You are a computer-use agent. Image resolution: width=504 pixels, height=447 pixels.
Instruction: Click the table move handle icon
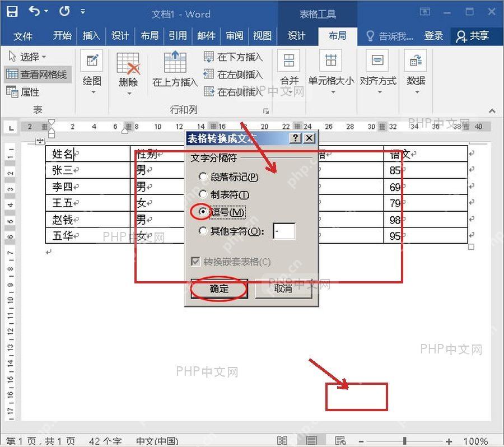pos(40,141)
